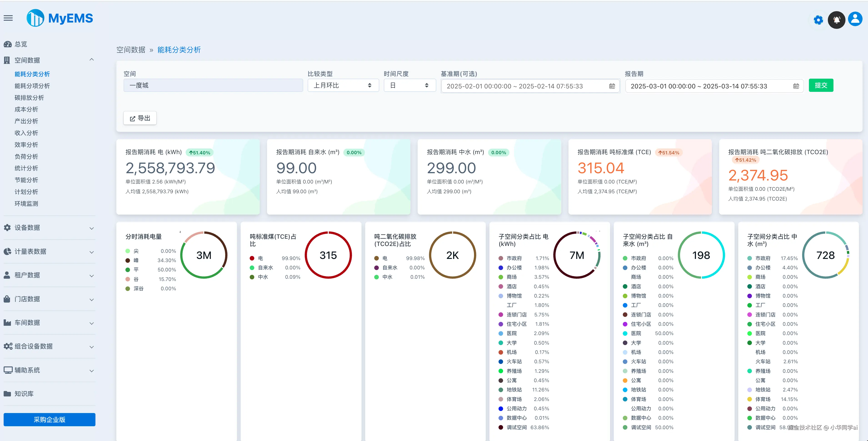Open notifications bell icon

coord(837,20)
